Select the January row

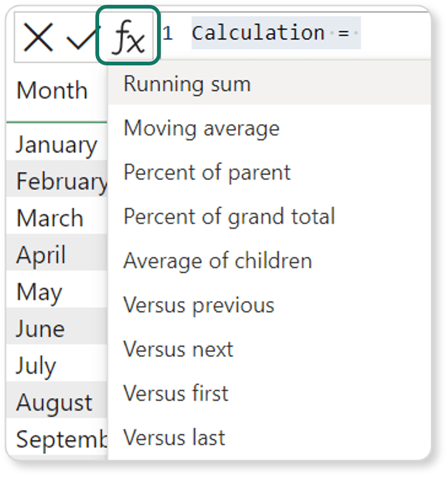click(x=56, y=145)
